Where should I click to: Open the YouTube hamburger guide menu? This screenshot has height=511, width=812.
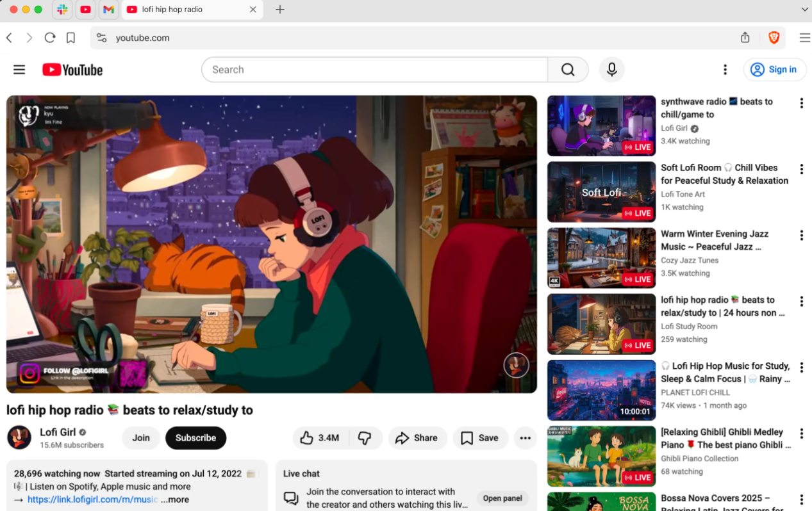[x=19, y=70]
